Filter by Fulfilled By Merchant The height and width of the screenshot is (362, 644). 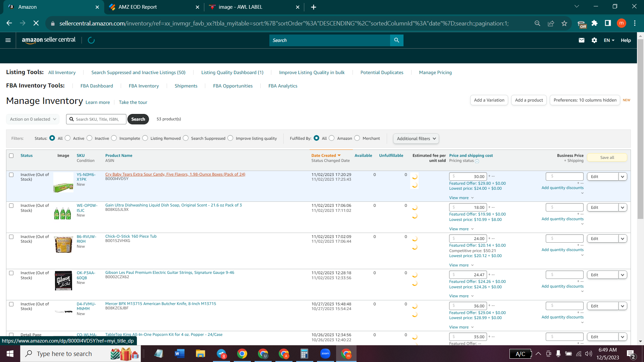tap(357, 138)
